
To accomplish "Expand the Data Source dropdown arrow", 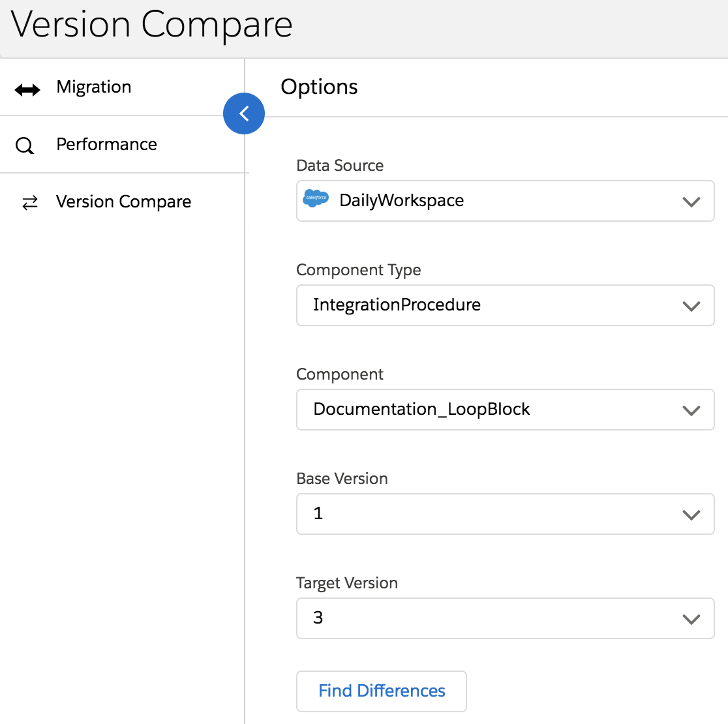I will pos(691,202).
